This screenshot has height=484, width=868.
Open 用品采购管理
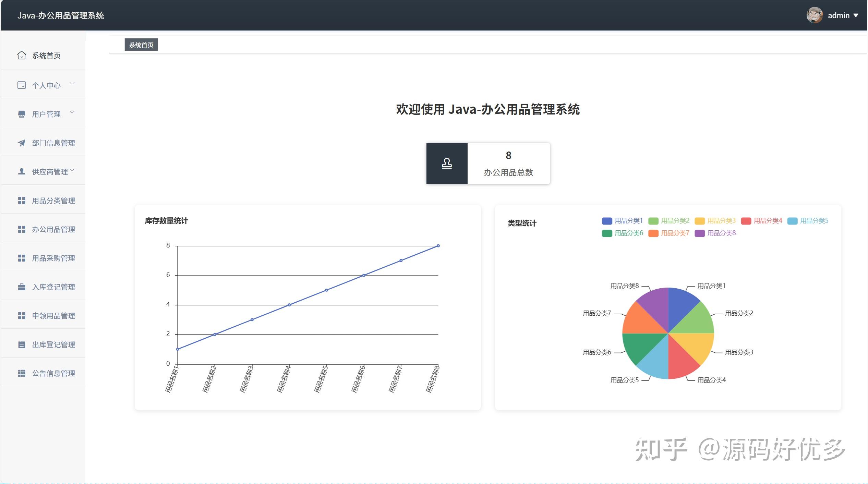tap(53, 258)
